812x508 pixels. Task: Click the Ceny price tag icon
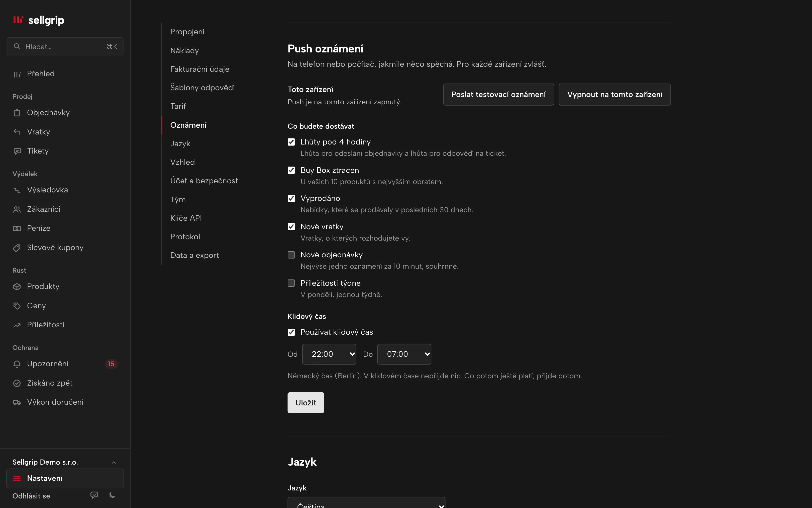pyautogui.click(x=17, y=306)
